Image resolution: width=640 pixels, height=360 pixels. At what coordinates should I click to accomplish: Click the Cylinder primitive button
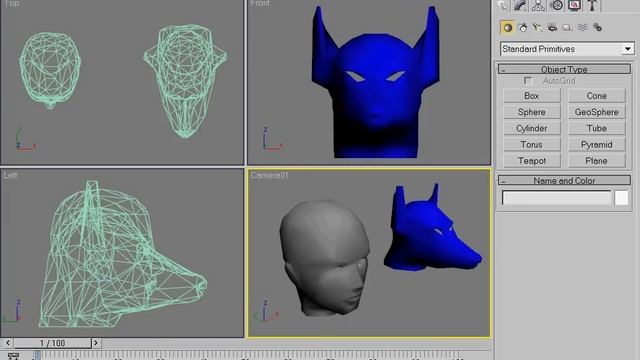point(531,128)
